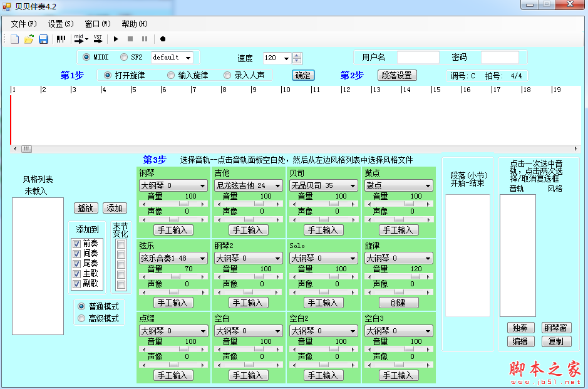Image resolution: width=588 pixels, height=389 pixels.
Task: Create a new file
Action: click(14, 39)
